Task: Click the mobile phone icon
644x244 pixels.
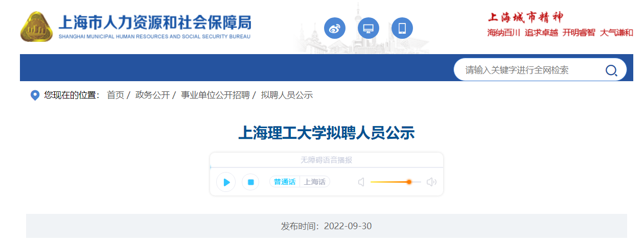Action: [402, 28]
